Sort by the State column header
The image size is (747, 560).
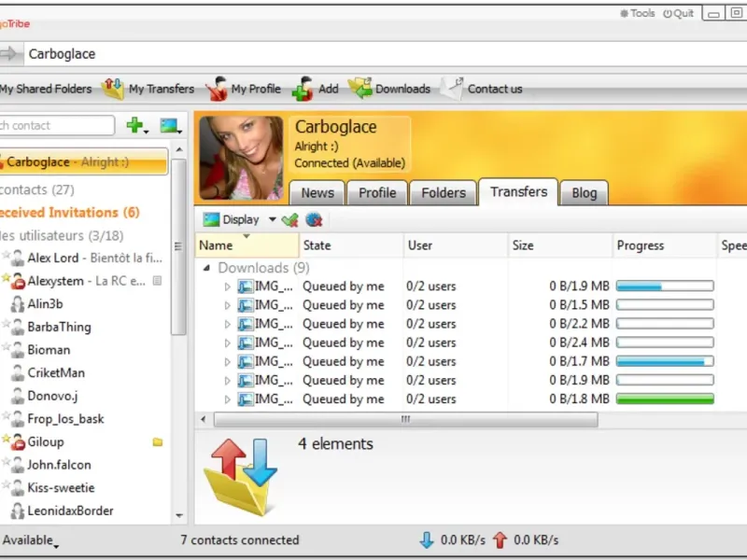352,245
